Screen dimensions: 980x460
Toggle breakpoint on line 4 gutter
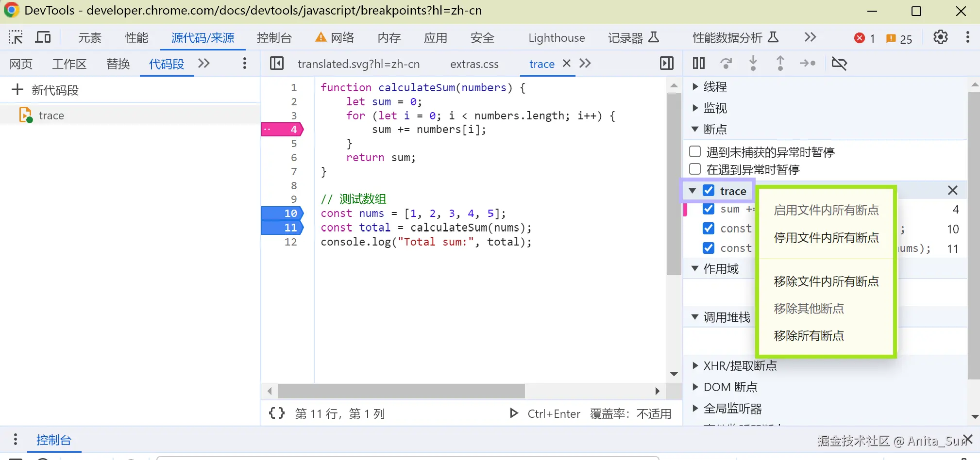click(283, 130)
